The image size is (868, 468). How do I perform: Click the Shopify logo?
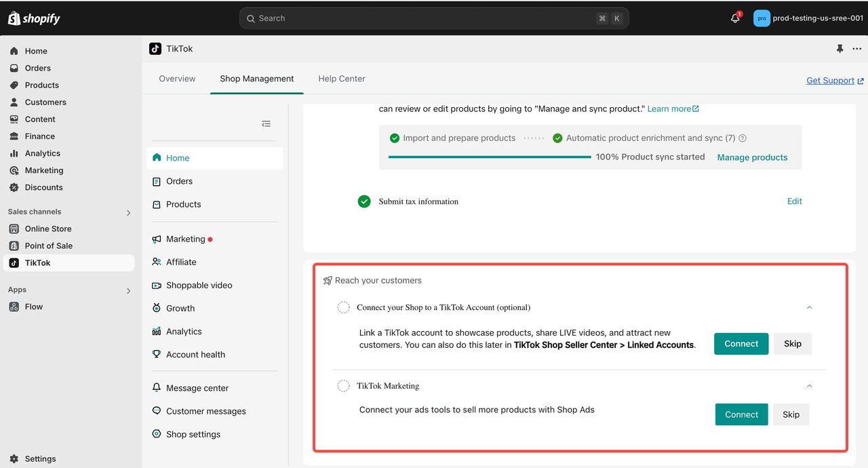(34, 18)
